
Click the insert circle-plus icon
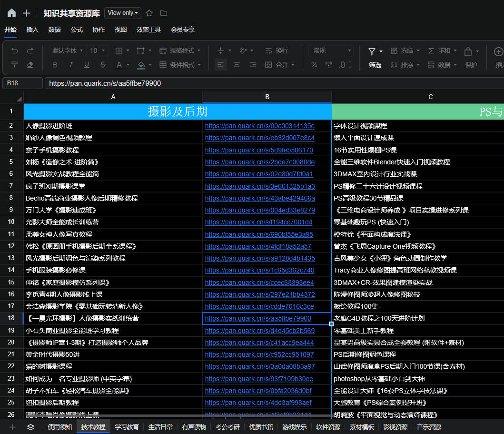pos(499,51)
